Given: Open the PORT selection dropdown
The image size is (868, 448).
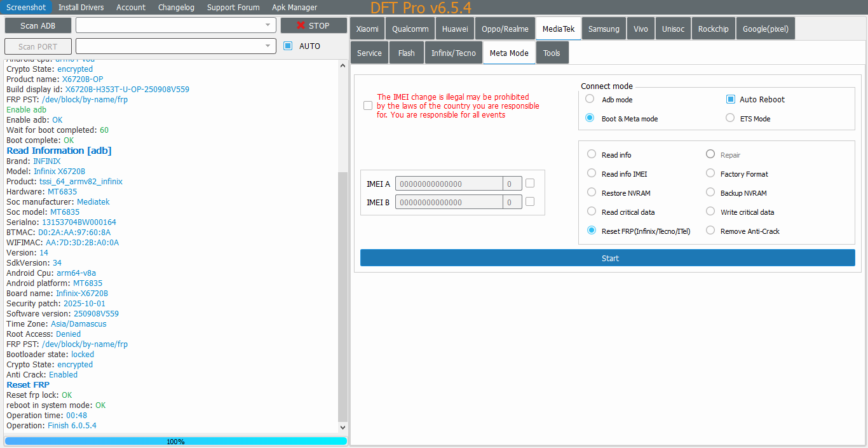Looking at the screenshot, I should (176, 46).
